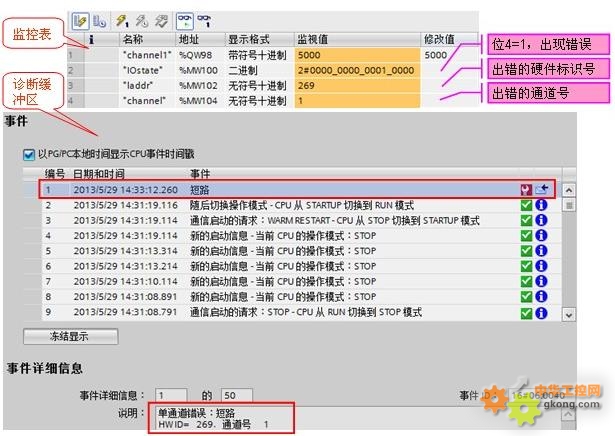This screenshot has width=615, height=436.
Task: Click 无符号十进制 format cell of laddr row
Action: pos(260,85)
